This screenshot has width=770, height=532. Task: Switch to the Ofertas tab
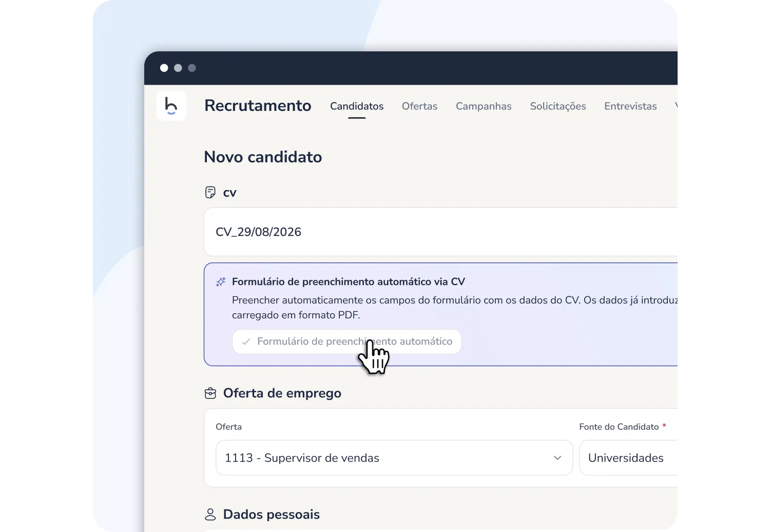(419, 106)
